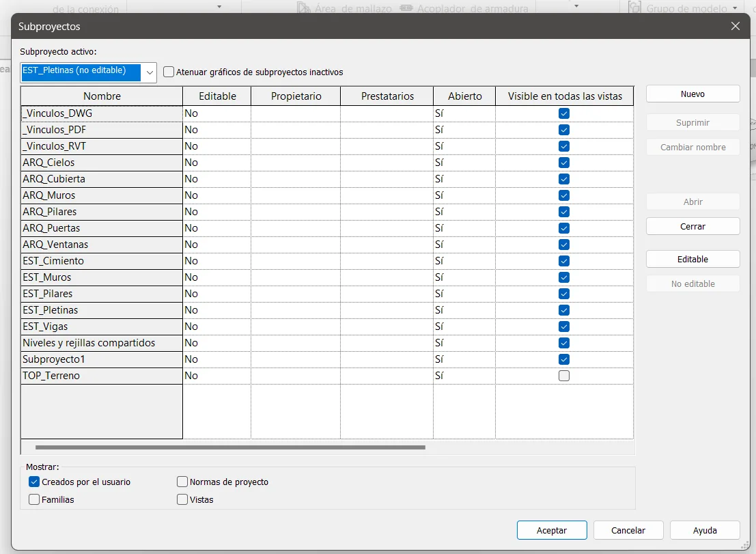The height and width of the screenshot is (554, 756).
Task: Uncheck visibility for ARQ_Cubierta row
Action: 563,179
